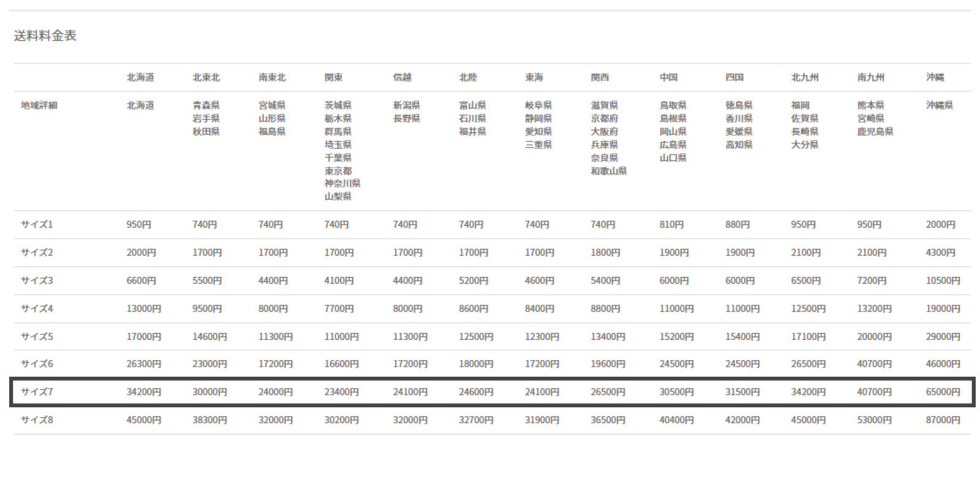Click the 23400円 price for 関東 サイズ7
Image resolution: width=980 pixels, height=490 pixels.
point(341,391)
